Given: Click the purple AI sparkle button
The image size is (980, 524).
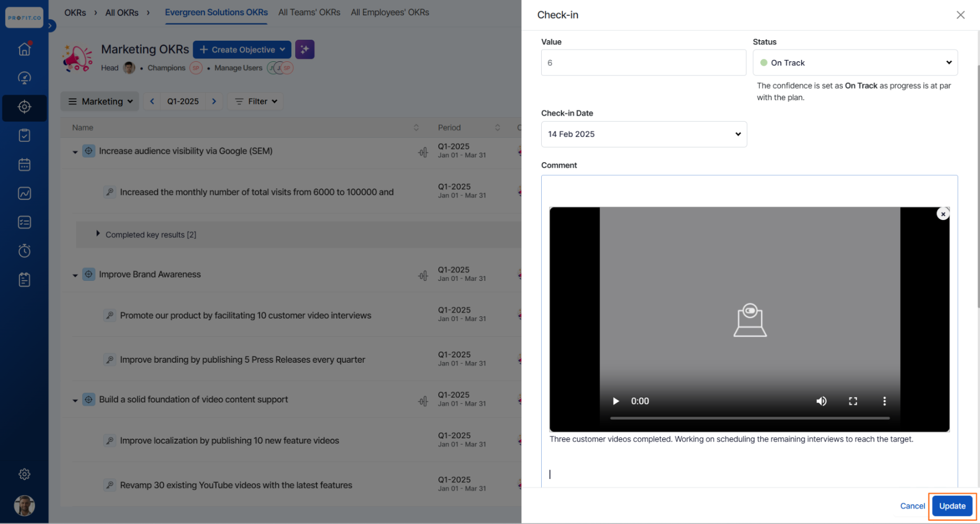Looking at the screenshot, I should pos(304,50).
